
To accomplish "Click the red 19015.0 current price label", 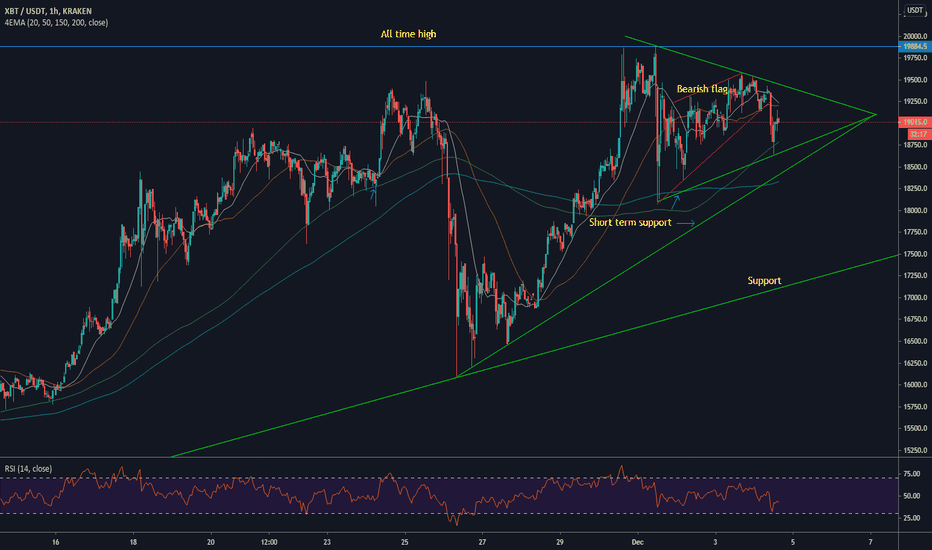I will 915,122.
